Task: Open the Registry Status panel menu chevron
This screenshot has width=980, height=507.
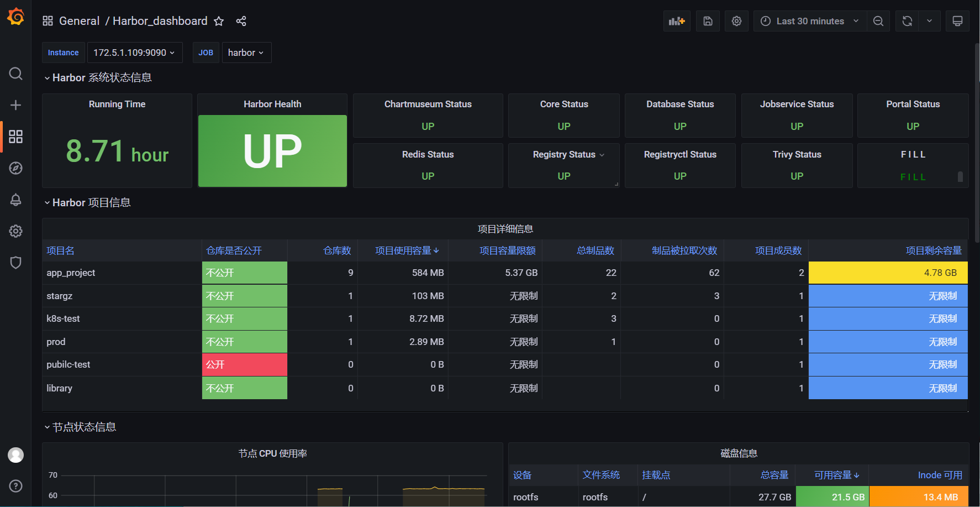Action: (602, 155)
